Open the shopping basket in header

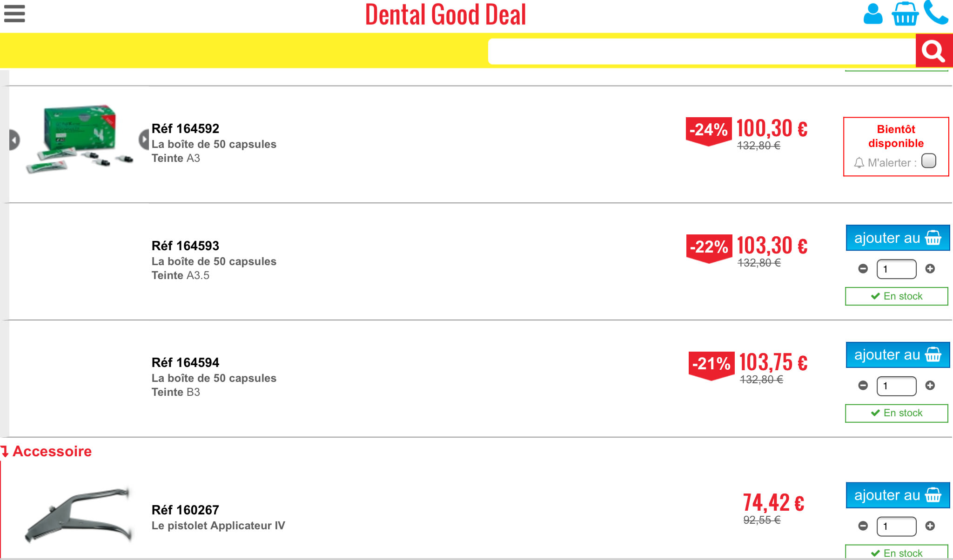(x=905, y=14)
